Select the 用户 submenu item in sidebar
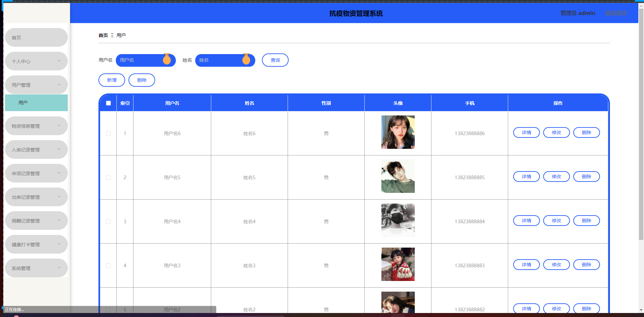 (x=36, y=103)
